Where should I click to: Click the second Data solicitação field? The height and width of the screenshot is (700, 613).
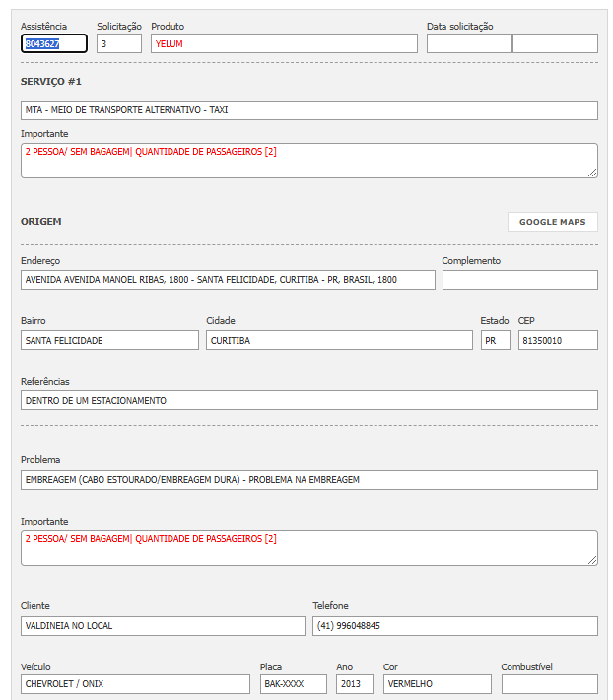(555, 43)
